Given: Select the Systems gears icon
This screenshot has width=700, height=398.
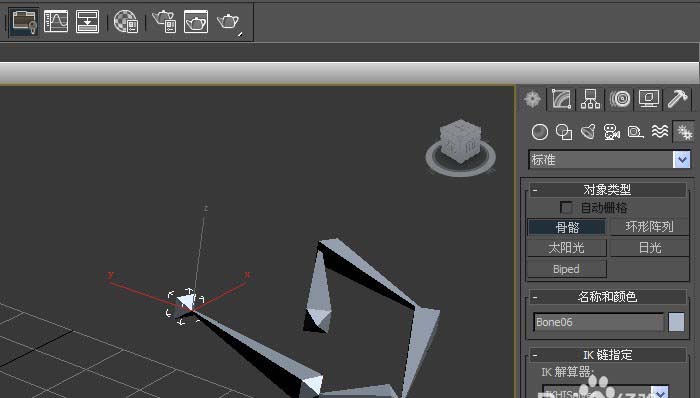Looking at the screenshot, I should 684,132.
